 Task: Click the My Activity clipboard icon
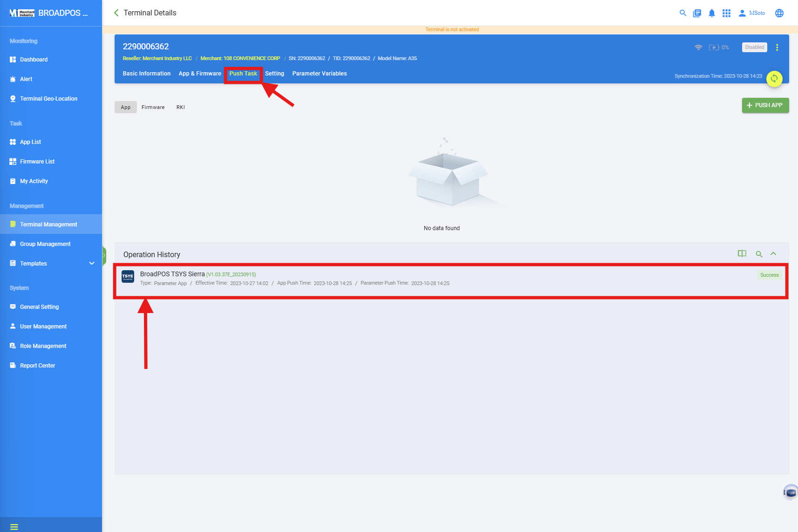click(x=13, y=181)
